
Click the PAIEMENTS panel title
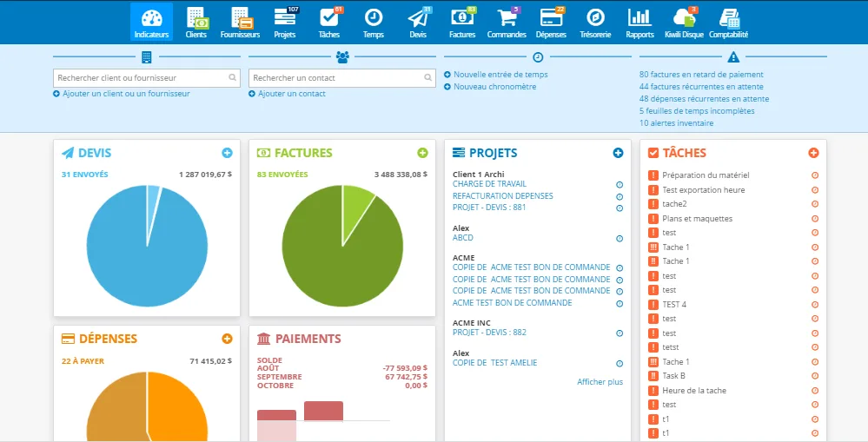308,339
